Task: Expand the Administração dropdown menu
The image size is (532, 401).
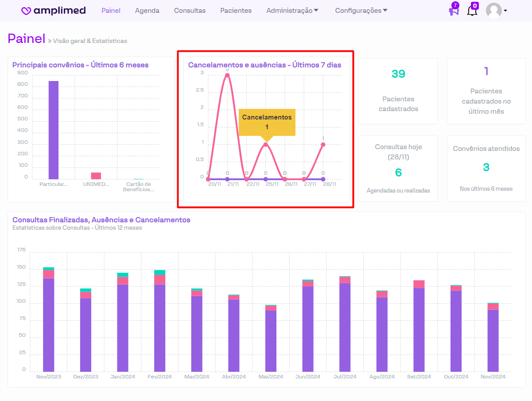Action: (x=292, y=11)
